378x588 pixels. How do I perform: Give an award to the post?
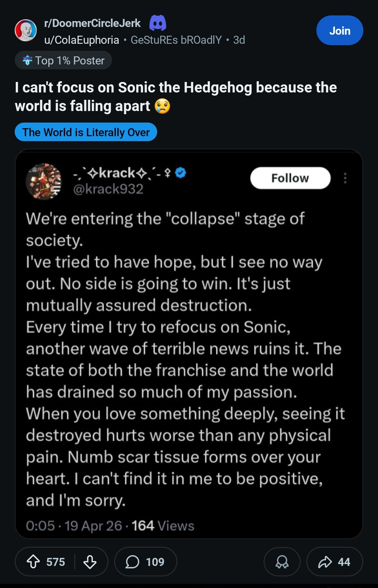282,562
